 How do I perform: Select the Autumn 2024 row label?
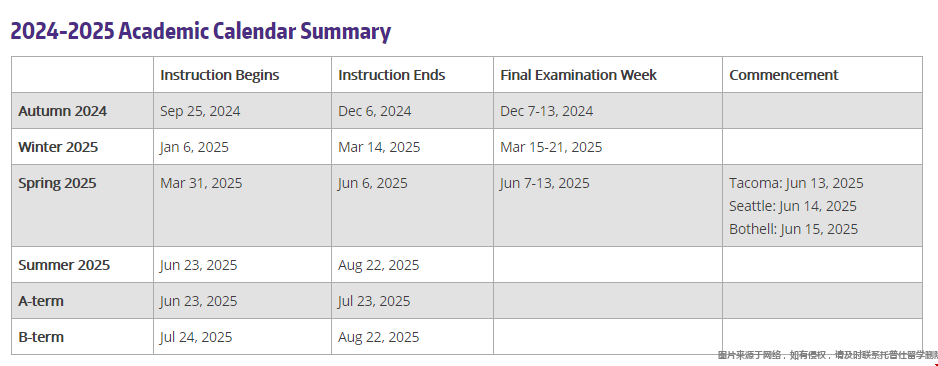[62, 111]
